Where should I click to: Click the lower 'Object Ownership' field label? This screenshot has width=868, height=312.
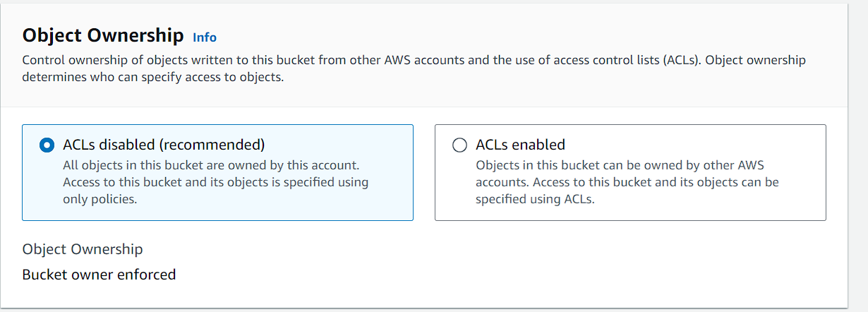[83, 249]
